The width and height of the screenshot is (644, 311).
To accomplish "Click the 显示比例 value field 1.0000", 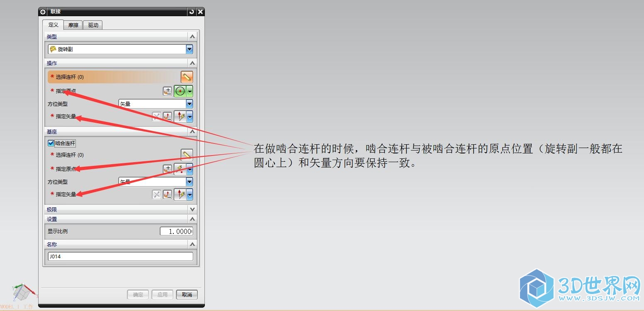I will (177, 231).
